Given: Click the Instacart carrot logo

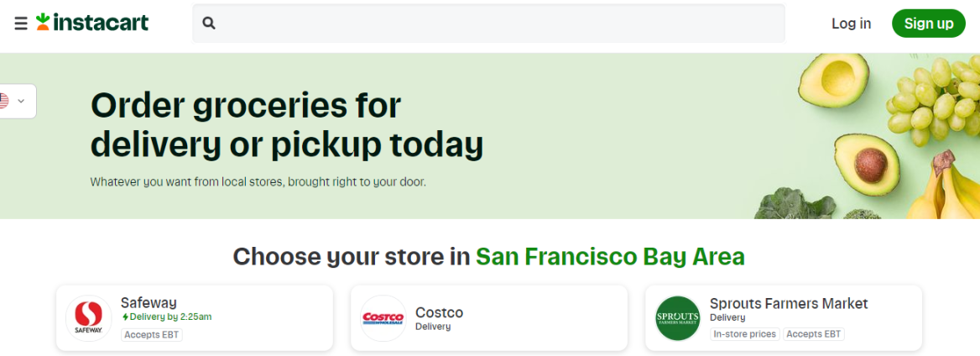Looking at the screenshot, I should click(x=44, y=22).
